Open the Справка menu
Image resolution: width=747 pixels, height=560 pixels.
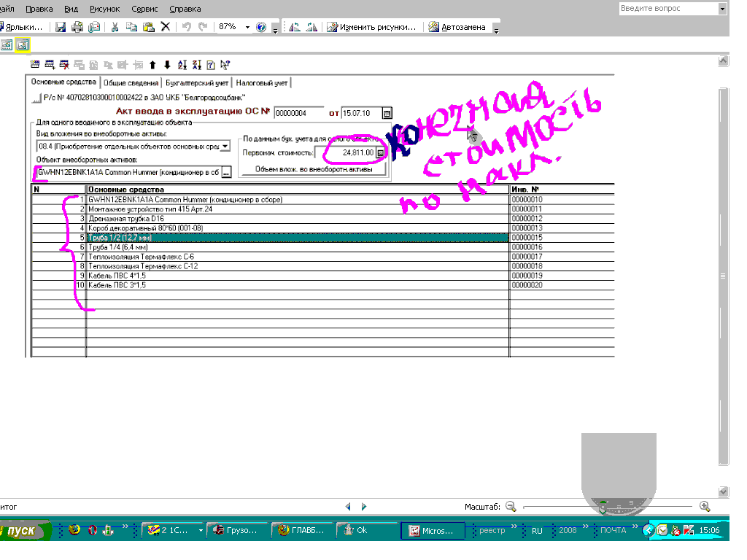(185, 9)
